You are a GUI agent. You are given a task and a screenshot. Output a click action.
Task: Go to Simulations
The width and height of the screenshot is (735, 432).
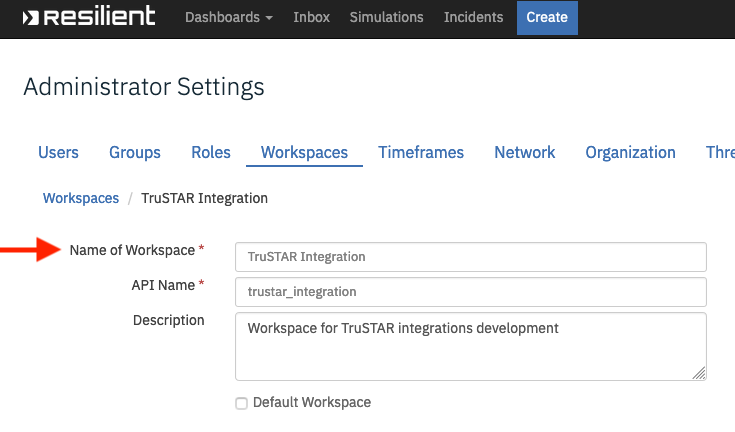pyautogui.click(x=386, y=17)
